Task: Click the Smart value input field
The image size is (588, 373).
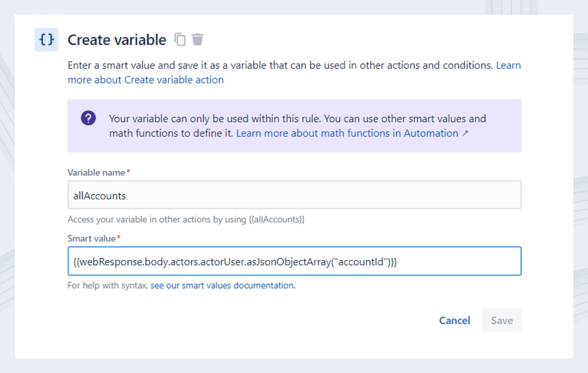Action: coord(294,261)
